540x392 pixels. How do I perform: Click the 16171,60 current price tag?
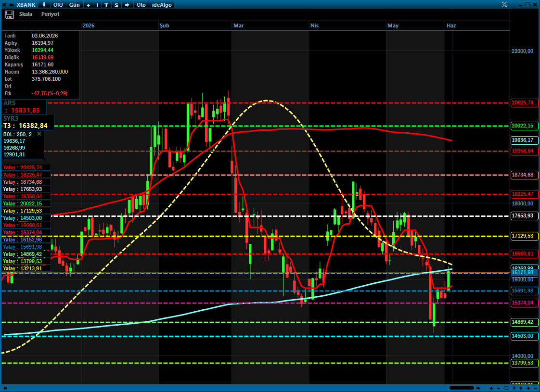(524, 273)
